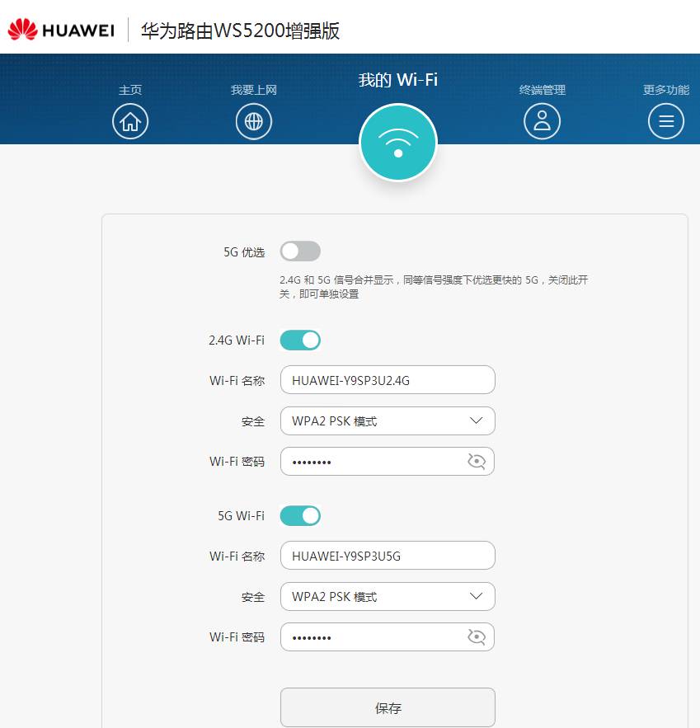
Task: Click the 2.4G Wi-Fi section label
Action: point(237,341)
